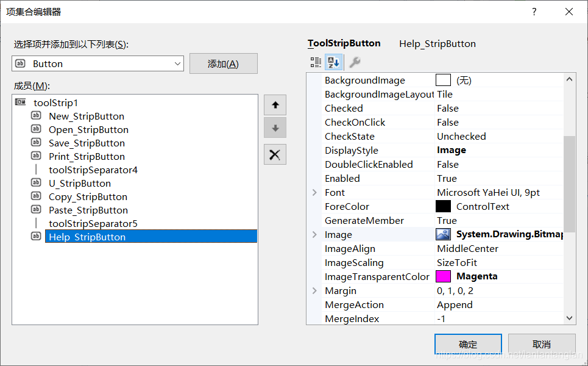Viewport: 588px width, 366px height.
Task: Click Font value Microsoft YaHei UI, 9pt
Action: pyautogui.click(x=488, y=192)
